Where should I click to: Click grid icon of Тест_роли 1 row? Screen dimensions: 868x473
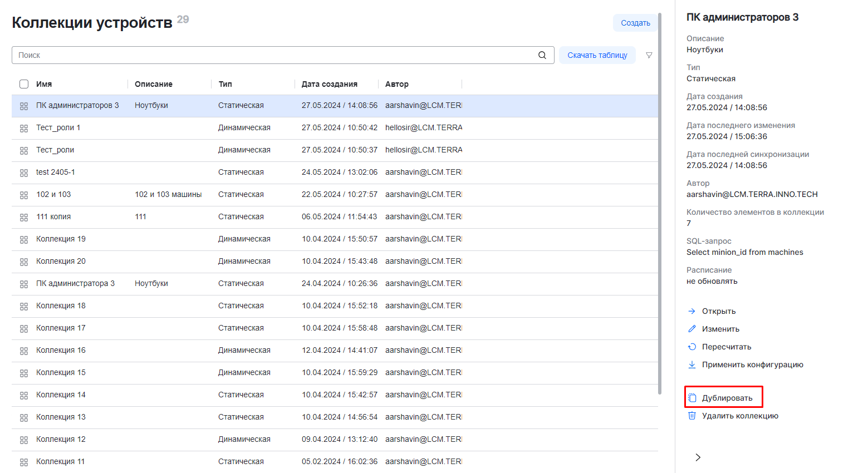click(x=24, y=128)
